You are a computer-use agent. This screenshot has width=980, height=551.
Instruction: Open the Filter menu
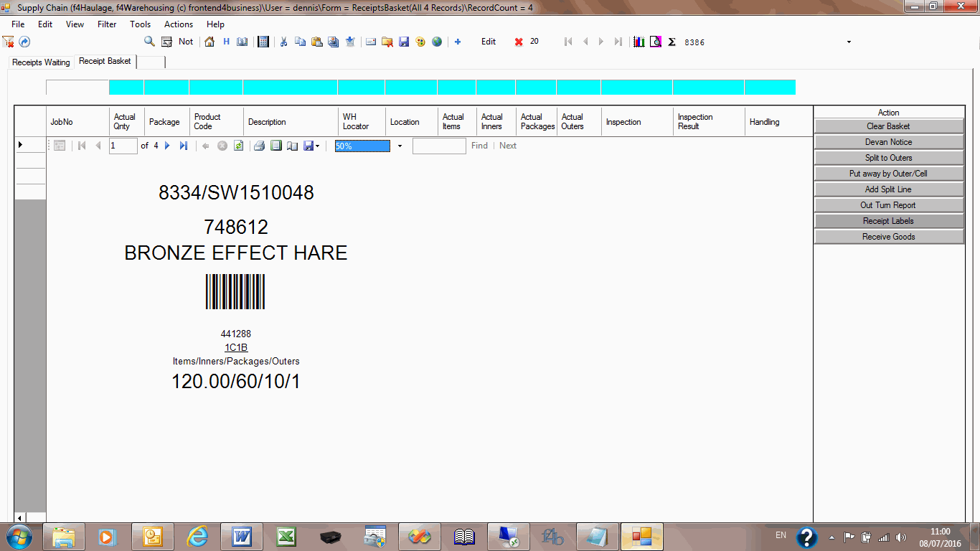[107, 24]
